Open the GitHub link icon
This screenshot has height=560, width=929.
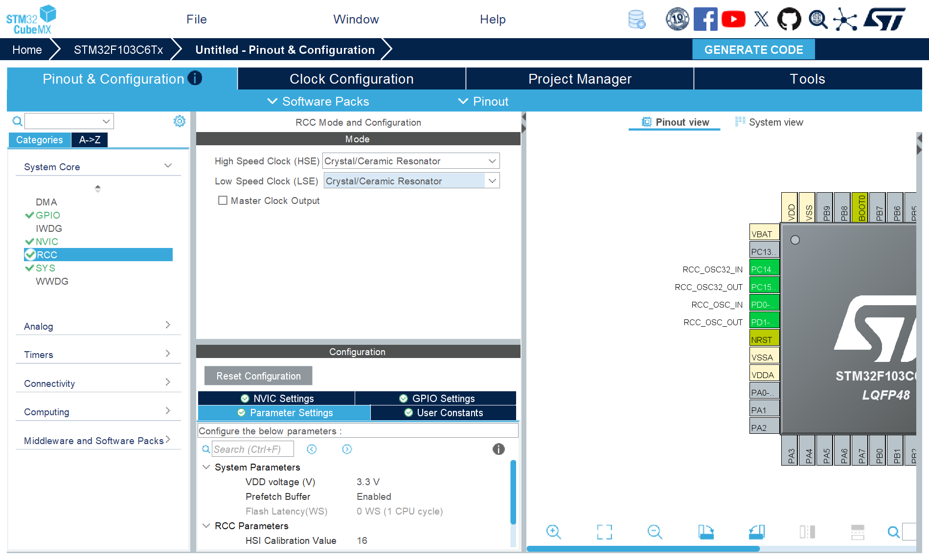point(789,20)
